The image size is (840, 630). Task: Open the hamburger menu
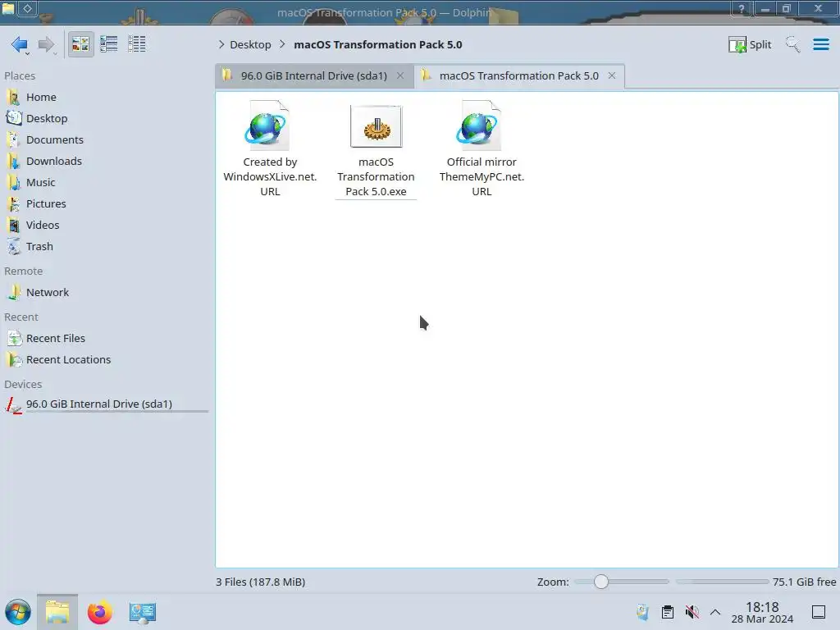[820, 44]
